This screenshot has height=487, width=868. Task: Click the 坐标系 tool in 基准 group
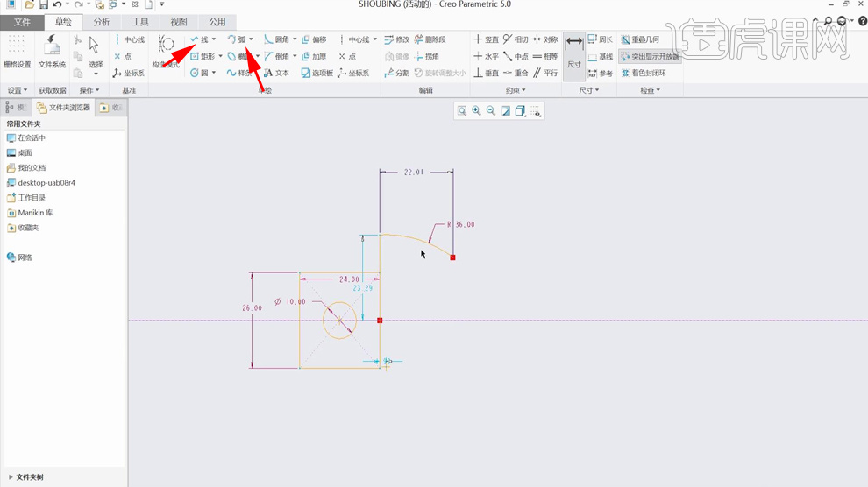(129, 73)
